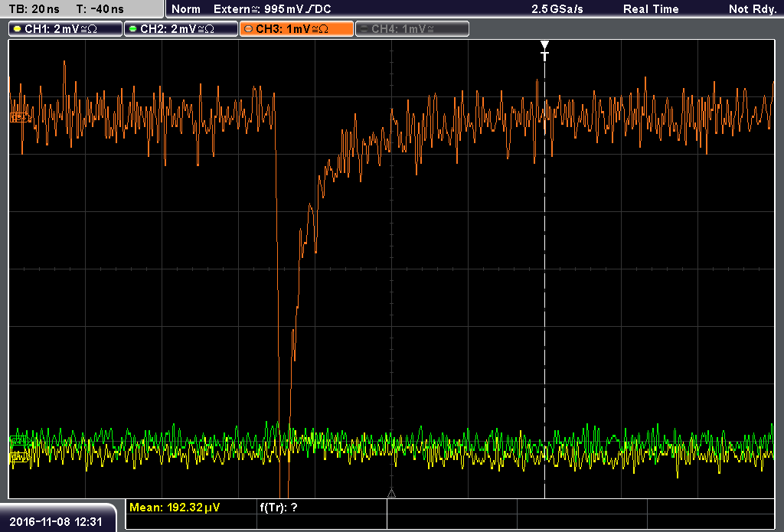Select the greyed-out CH4: 1 mV tab

click(x=412, y=29)
